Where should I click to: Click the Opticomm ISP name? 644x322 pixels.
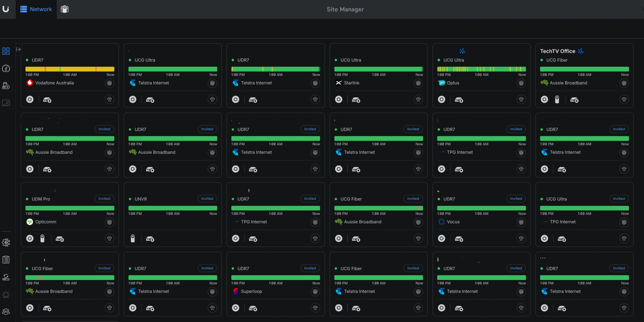pos(46,222)
